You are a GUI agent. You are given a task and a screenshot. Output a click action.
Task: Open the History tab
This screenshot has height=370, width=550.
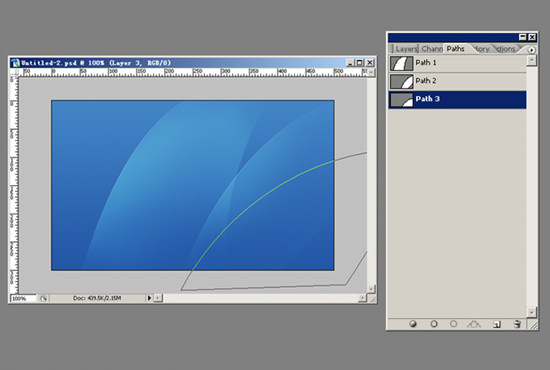tap(482, 49)
